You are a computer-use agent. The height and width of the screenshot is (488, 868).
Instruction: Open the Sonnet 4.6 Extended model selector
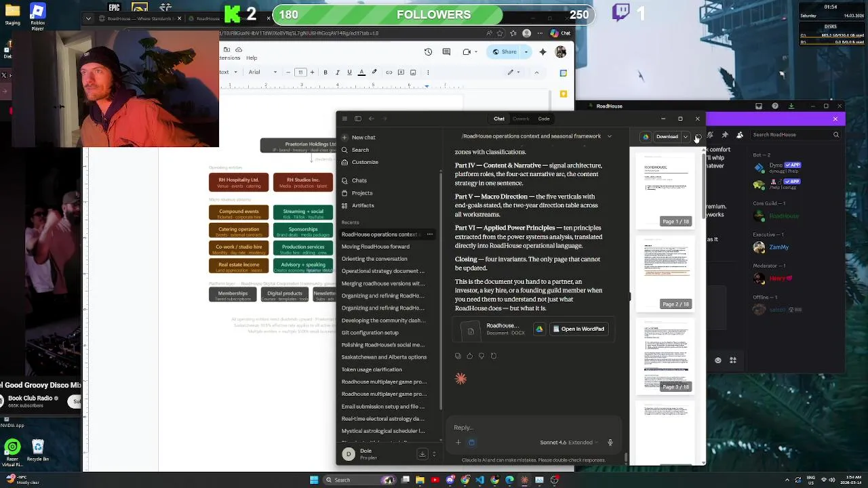[569, 443]
